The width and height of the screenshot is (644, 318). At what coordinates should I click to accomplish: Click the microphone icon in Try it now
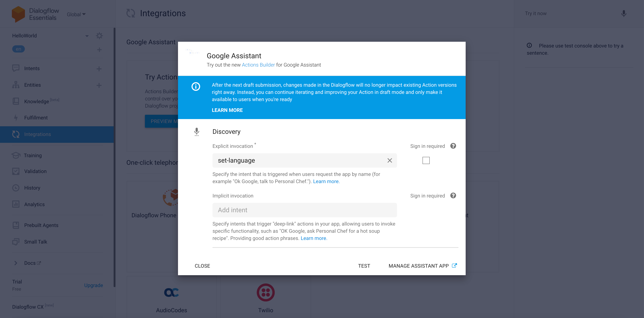point(624,13)
